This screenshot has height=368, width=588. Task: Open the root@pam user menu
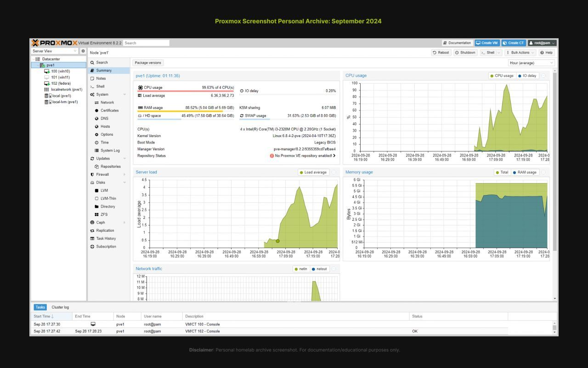pyautogui.click(x=542, y=43)
